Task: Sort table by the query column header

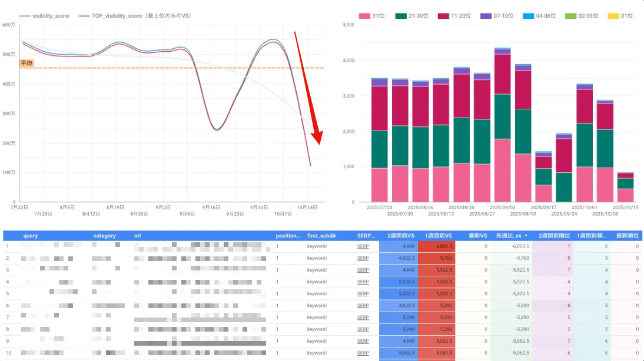Action: pos(31,236)
